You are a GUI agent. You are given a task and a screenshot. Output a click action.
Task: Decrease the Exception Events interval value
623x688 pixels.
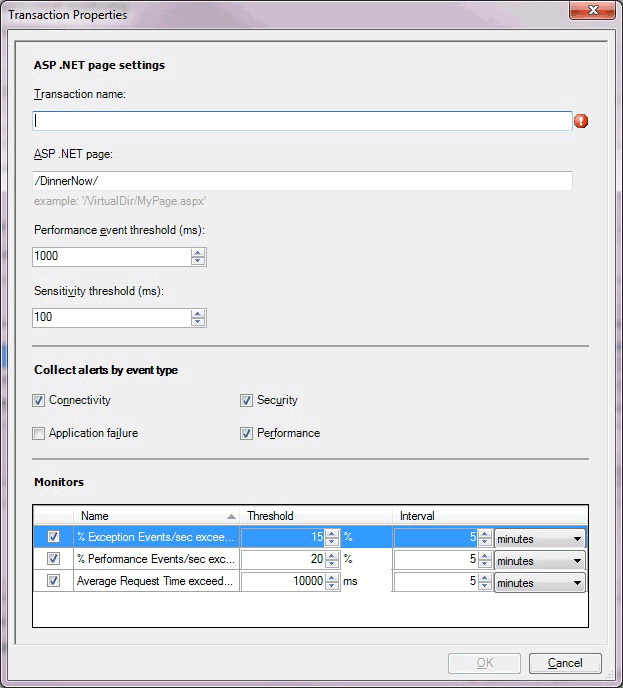(x=485, y=541)
